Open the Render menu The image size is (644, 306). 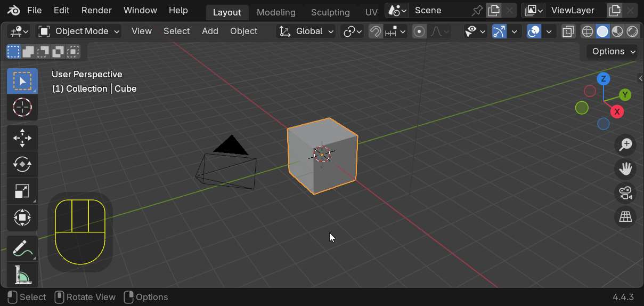point(96,10)
